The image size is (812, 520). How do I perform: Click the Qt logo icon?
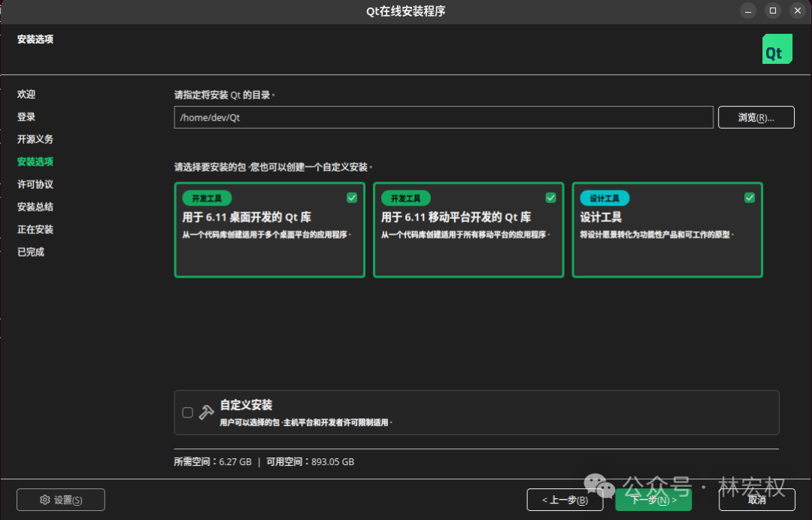pos(777,49)
